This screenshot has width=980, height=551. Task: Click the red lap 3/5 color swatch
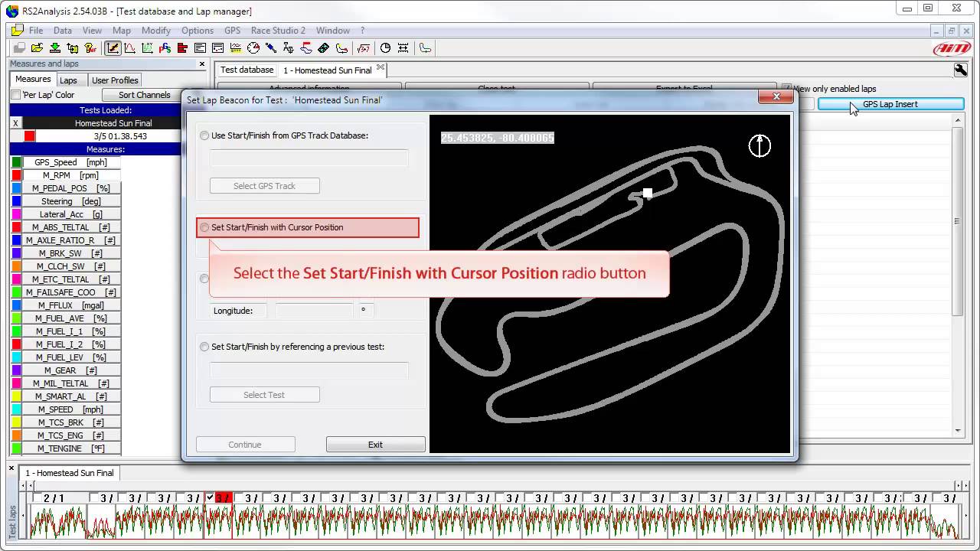click(29, 136)
